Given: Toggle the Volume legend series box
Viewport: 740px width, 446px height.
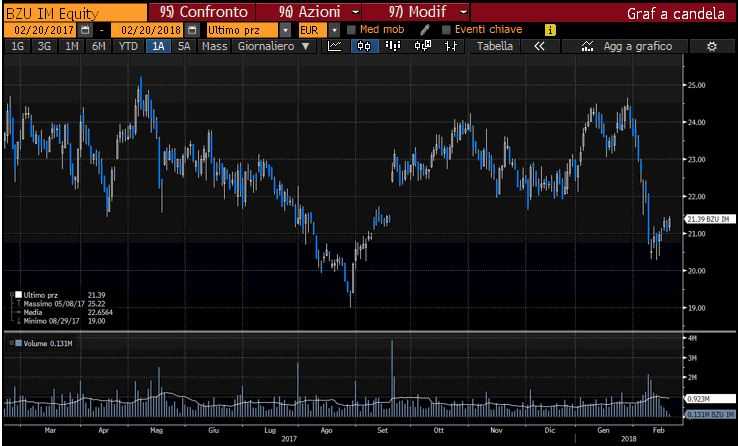Looking at the screenshot, I should pyautogui.click(x=18, y=343).
